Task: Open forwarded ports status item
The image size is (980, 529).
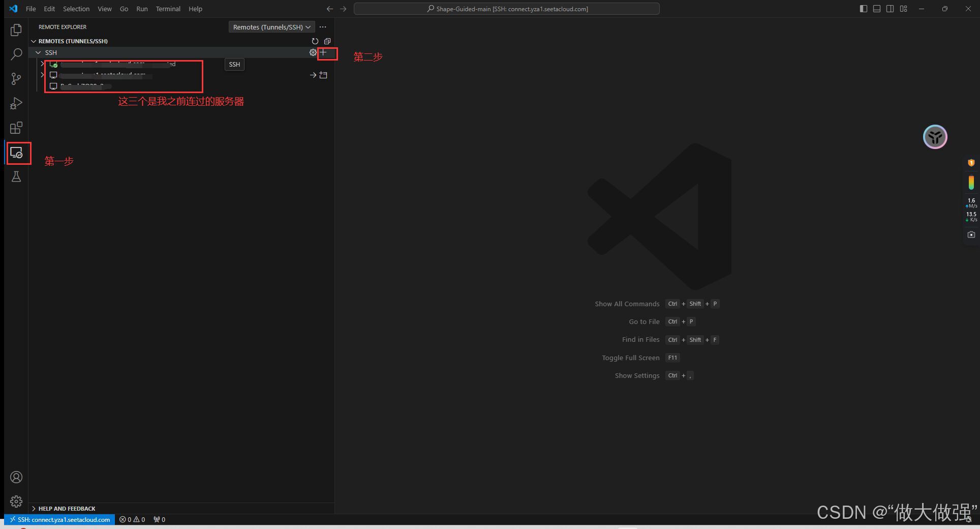Action: click(x=159, y=519)
